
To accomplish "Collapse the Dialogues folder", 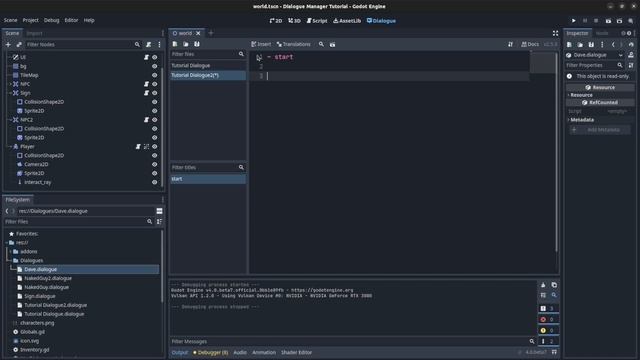I will (x=10, y=260).
